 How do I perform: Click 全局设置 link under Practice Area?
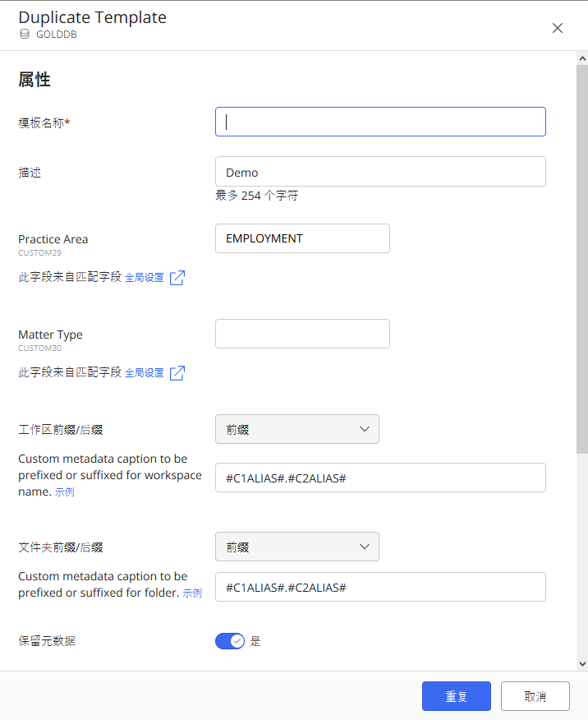point(145,278)
